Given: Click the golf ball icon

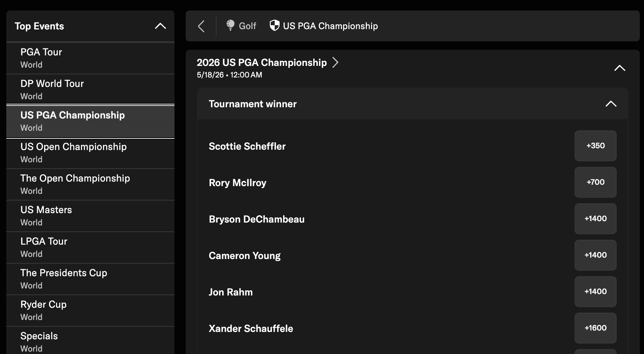Looking at the screenshot, I should tap(230, 26).
